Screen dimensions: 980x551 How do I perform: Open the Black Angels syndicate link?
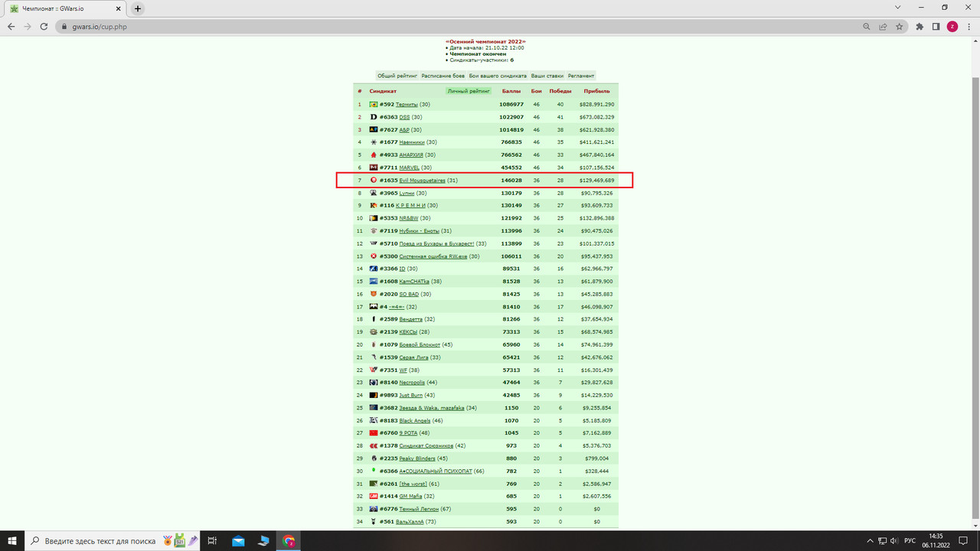(x=413, y=421)
